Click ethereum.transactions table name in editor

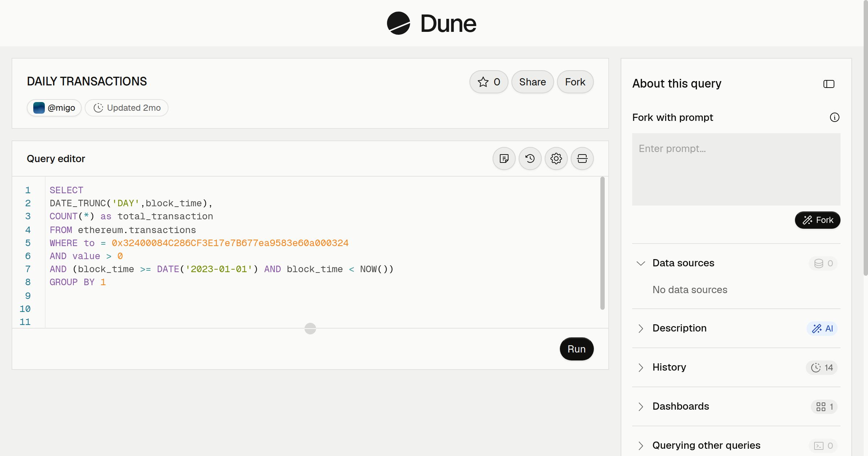click(137, 230)
